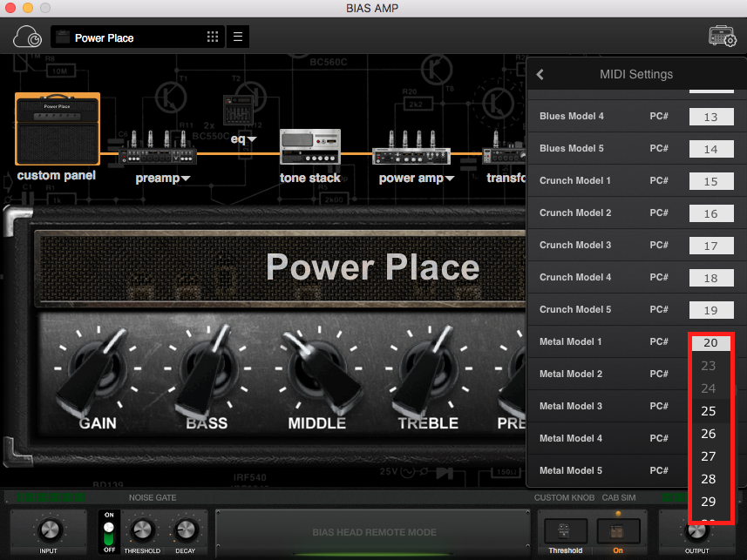Click the Metal Model 1 PC# value 20

[x=710, y=343]
